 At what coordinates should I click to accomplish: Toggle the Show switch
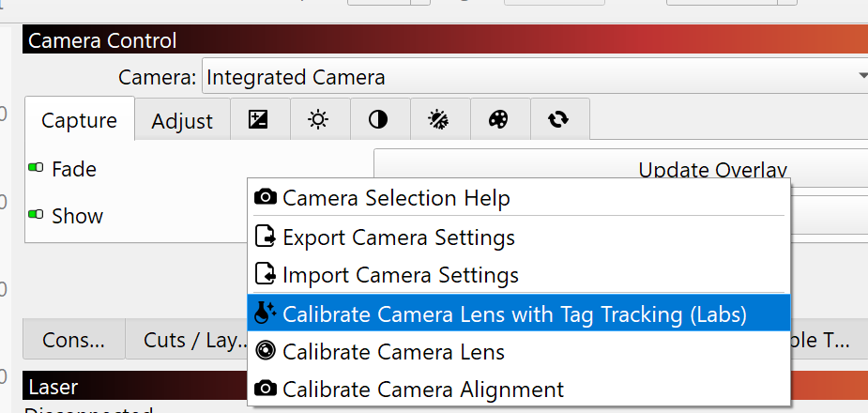pyautogui.click(x=36, y=214)
